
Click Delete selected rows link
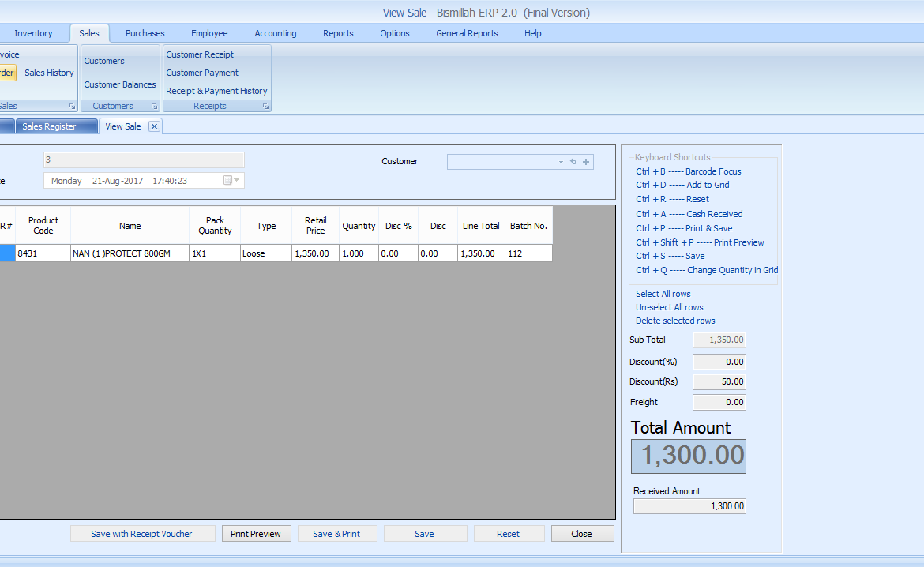tap(675, 321)
